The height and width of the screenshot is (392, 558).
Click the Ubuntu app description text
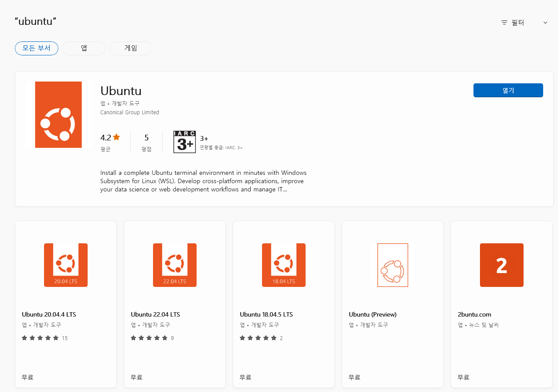203,181
